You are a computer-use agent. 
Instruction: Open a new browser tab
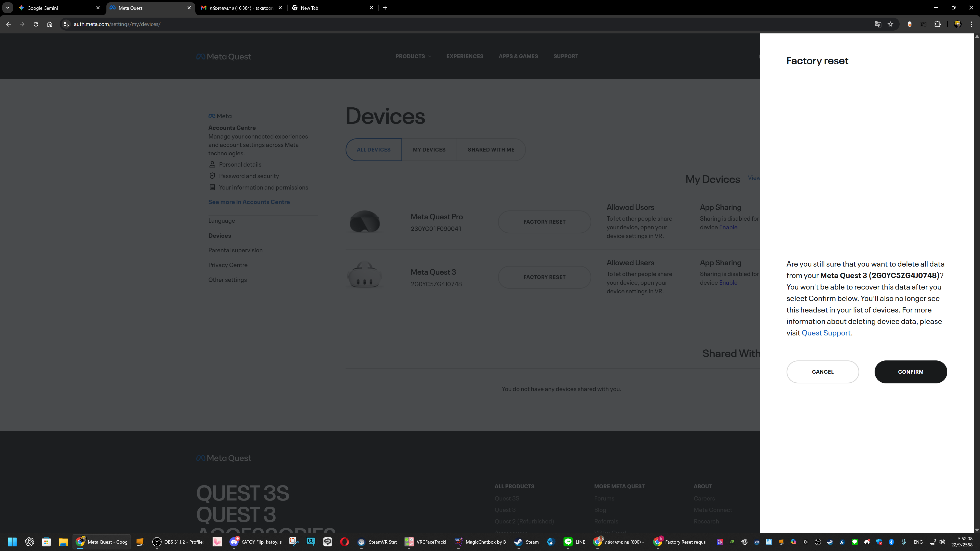385,8
